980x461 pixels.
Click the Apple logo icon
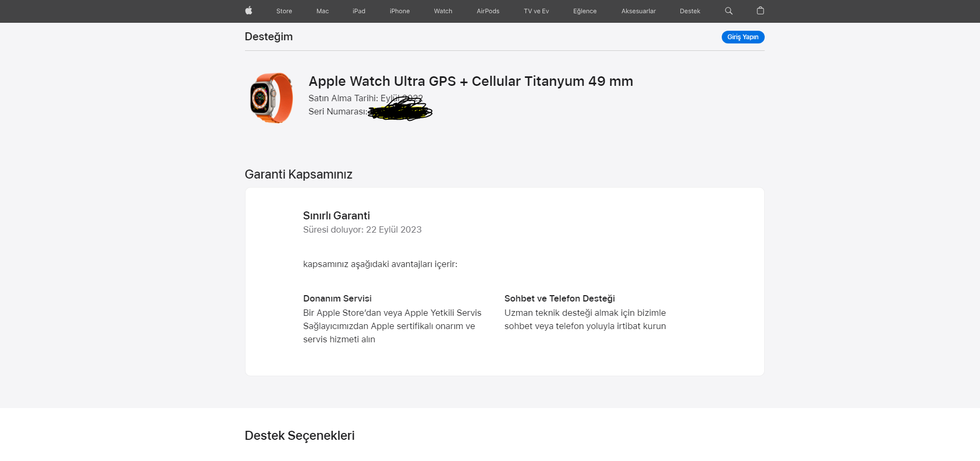point(249,11)
